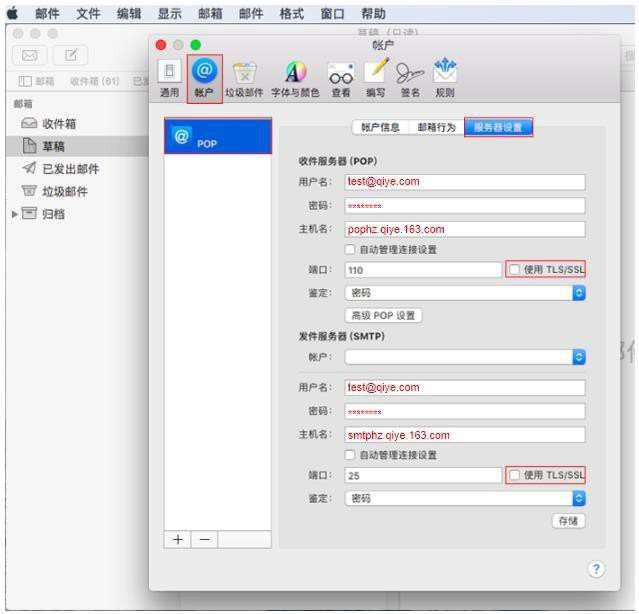Open the View (显示) menu
The height and width of the screenshot is (614, 639).
170,13
